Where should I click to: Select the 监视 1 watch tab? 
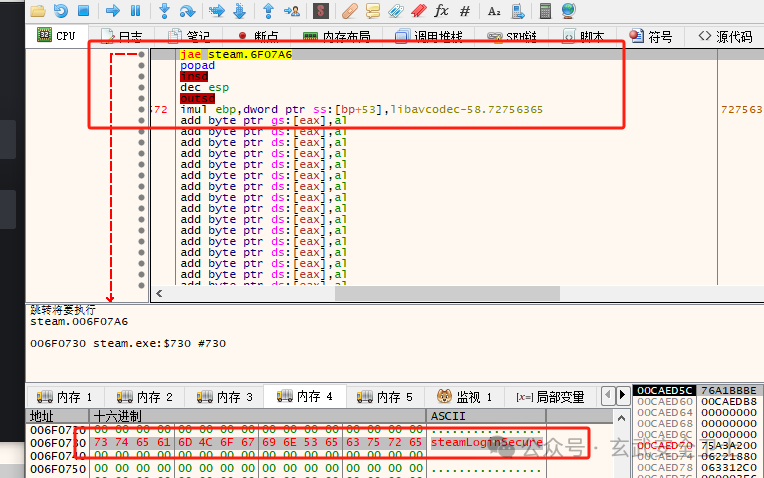pyautogui.click(x=464, y=397)
